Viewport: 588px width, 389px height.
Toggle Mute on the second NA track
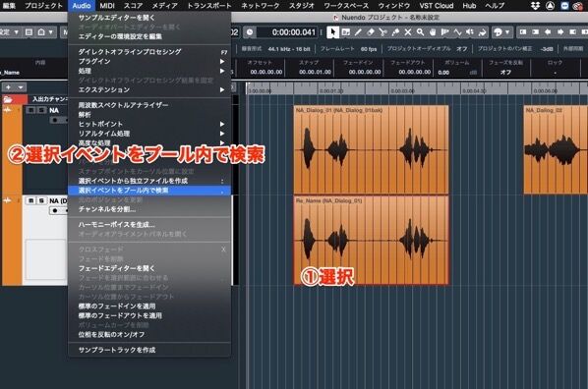(x=31, y=200)
